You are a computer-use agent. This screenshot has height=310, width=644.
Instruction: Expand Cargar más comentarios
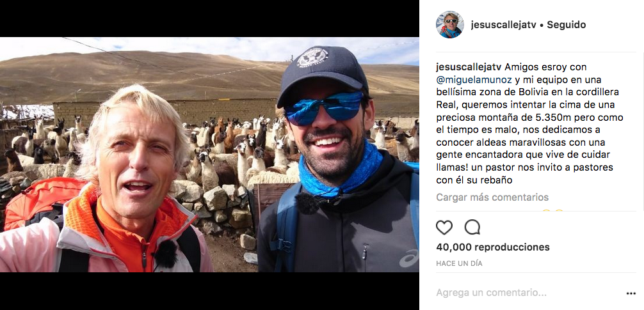coord(492,198)
